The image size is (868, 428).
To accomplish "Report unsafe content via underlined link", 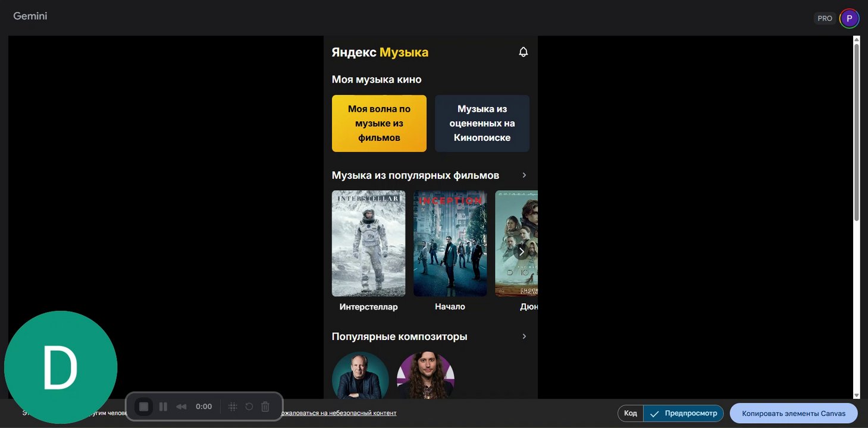I will [x=339, y=413].
